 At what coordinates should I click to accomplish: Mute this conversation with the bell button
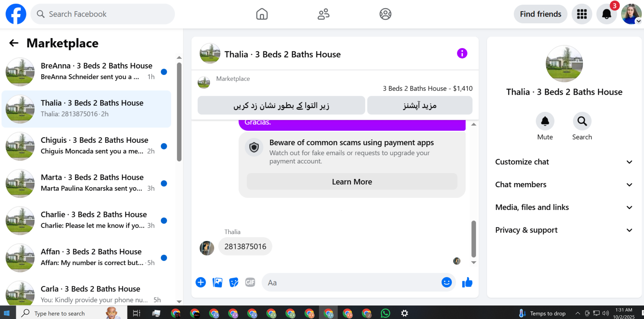coord(545,121)
